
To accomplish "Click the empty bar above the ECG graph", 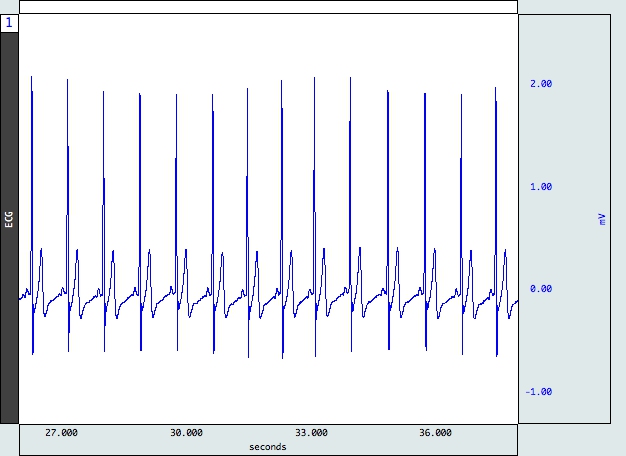I will pos(268,7).
